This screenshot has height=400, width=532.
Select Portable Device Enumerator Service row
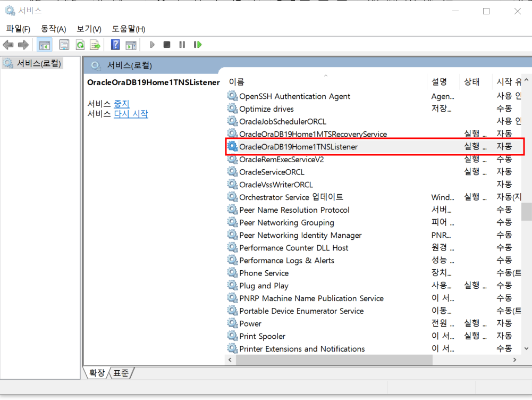coord(374,311)
